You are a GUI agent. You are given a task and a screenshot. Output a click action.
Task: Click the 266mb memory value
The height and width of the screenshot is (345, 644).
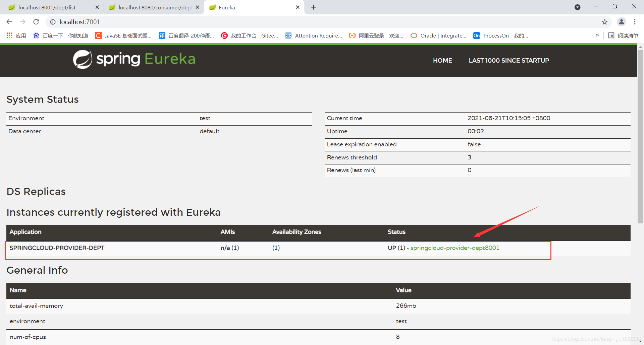click(x=406, y=306)
